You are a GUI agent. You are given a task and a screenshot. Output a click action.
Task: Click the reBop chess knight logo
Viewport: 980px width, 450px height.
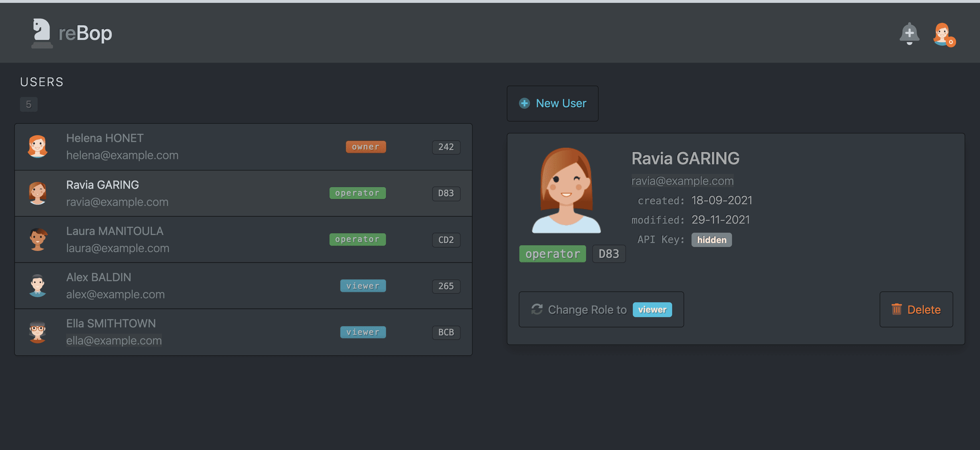pyautogui.click(x=42, y=33)
